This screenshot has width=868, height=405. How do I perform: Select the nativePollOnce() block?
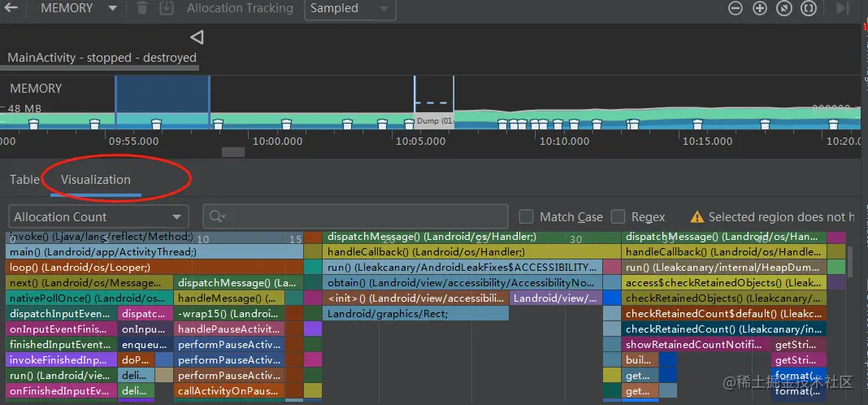(89, 298)
